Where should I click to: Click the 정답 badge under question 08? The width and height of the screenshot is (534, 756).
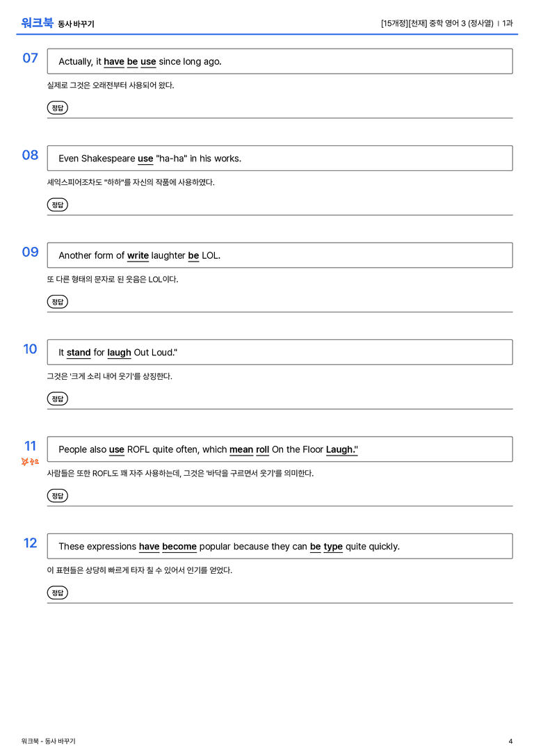tap(57, 204)
